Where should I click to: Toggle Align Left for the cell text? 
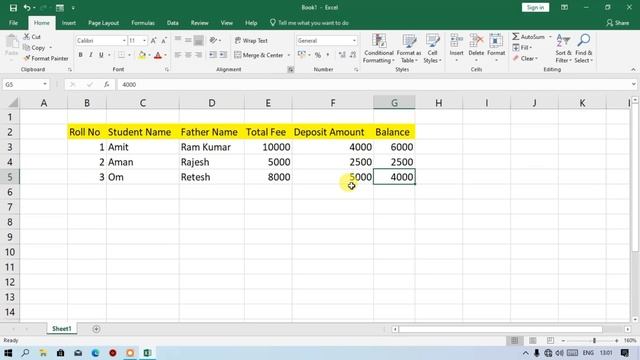click(x=178, y=55)
